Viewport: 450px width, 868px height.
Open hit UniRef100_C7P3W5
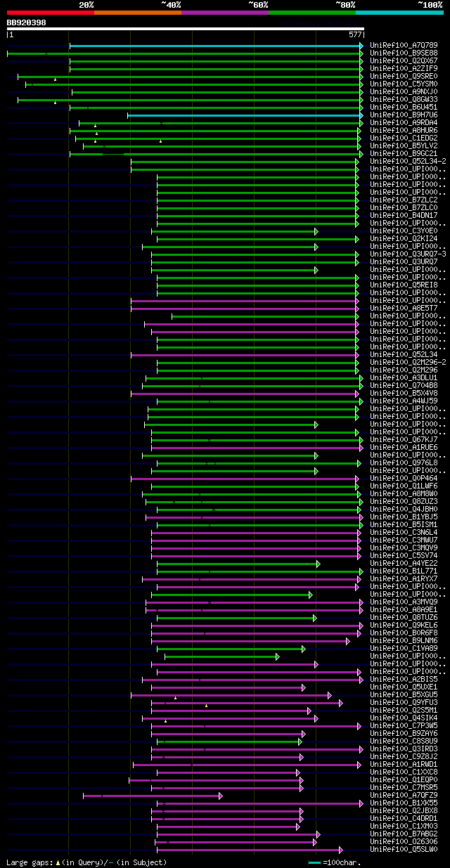(404, 726)
